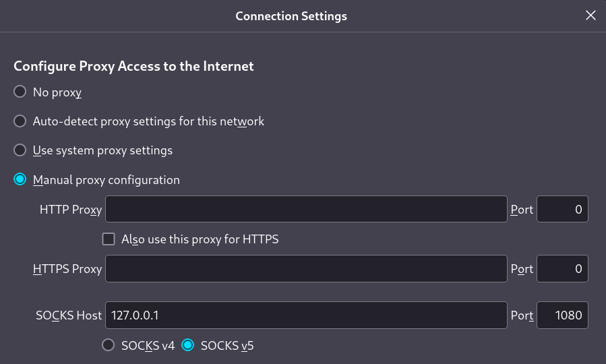Click the Connection Settings title text
Viewport: 606px width, 364px height.
[291, 16]
